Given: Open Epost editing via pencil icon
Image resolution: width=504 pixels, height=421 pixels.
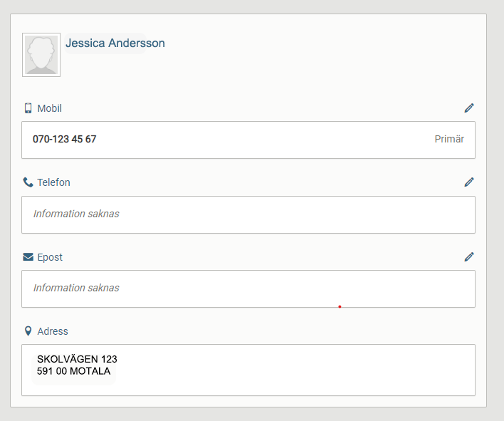Looking at the screenshot, I should tap(468, 256).
